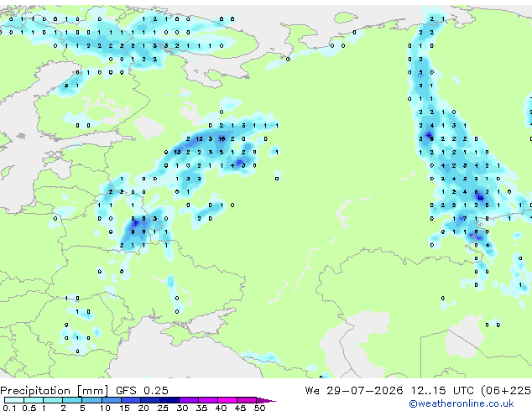Click the legend label '25'

[163, 408]
